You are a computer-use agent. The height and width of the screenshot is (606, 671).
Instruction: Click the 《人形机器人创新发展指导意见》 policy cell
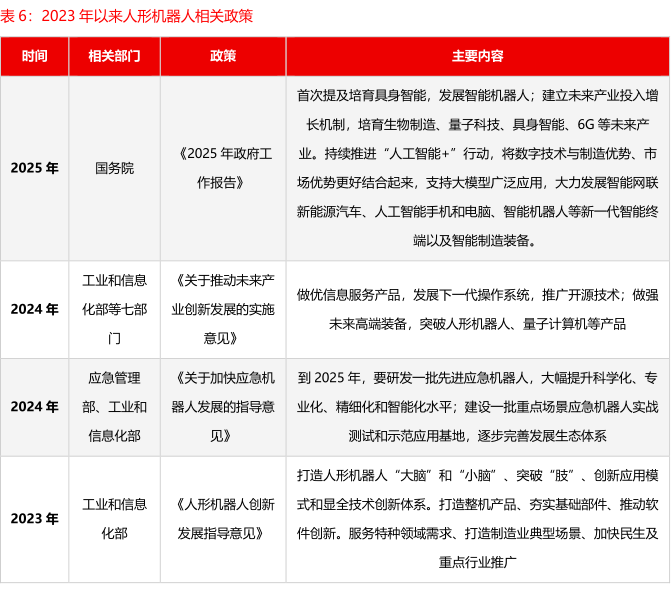tap(223, 518)
